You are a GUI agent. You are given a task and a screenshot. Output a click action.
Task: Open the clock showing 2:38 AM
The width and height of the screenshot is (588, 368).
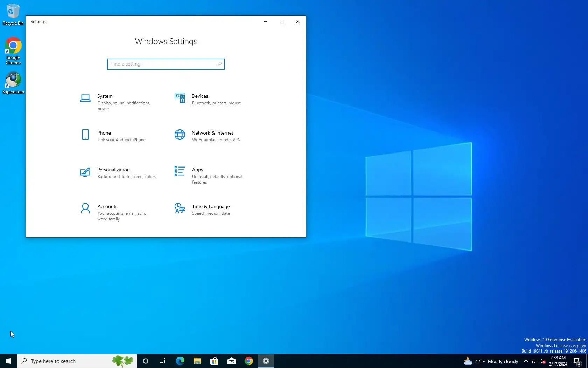[x=558, y=361]
